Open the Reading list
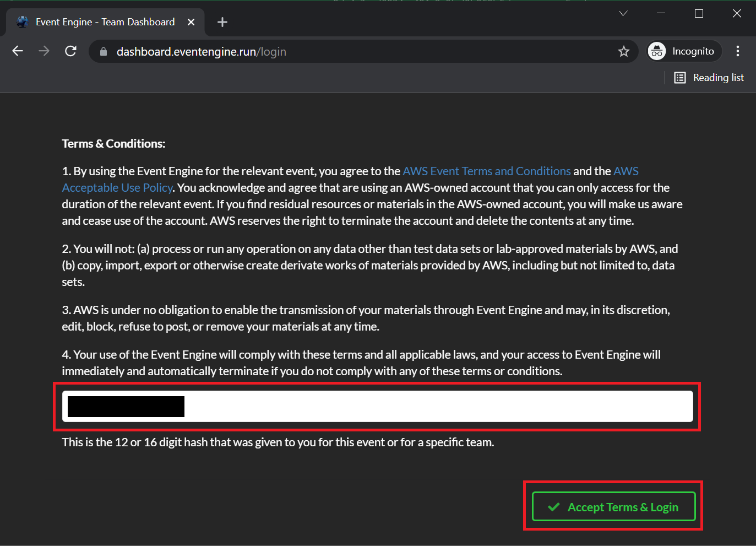The height and width of the screenshot is (546, 756). [709, 78]
